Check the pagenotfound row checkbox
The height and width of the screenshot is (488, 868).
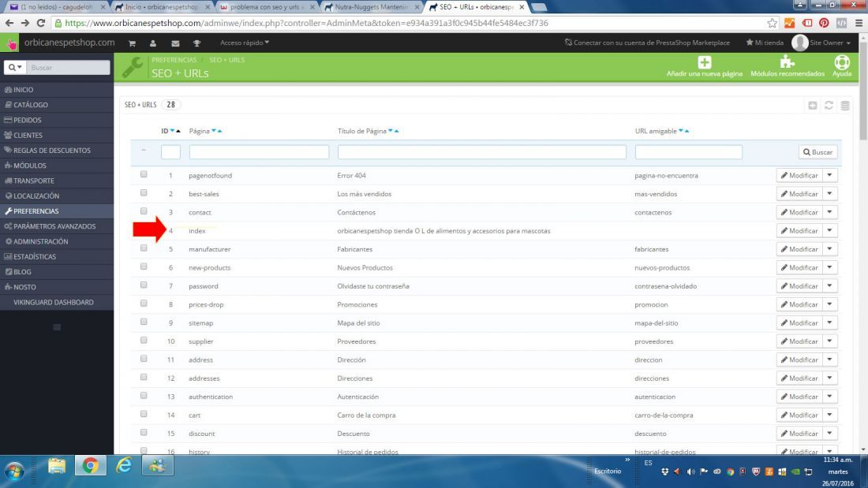[144, 174]
